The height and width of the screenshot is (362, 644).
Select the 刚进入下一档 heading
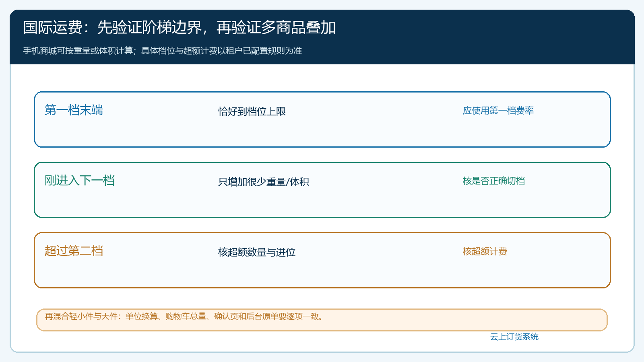pyautogui.click(x=80, y=180)
